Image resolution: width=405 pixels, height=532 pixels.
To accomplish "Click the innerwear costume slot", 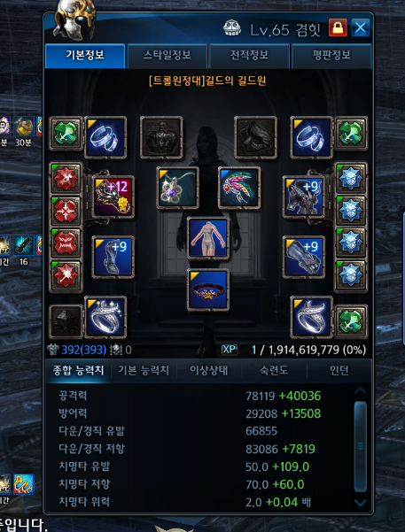I will pos(208,238).
